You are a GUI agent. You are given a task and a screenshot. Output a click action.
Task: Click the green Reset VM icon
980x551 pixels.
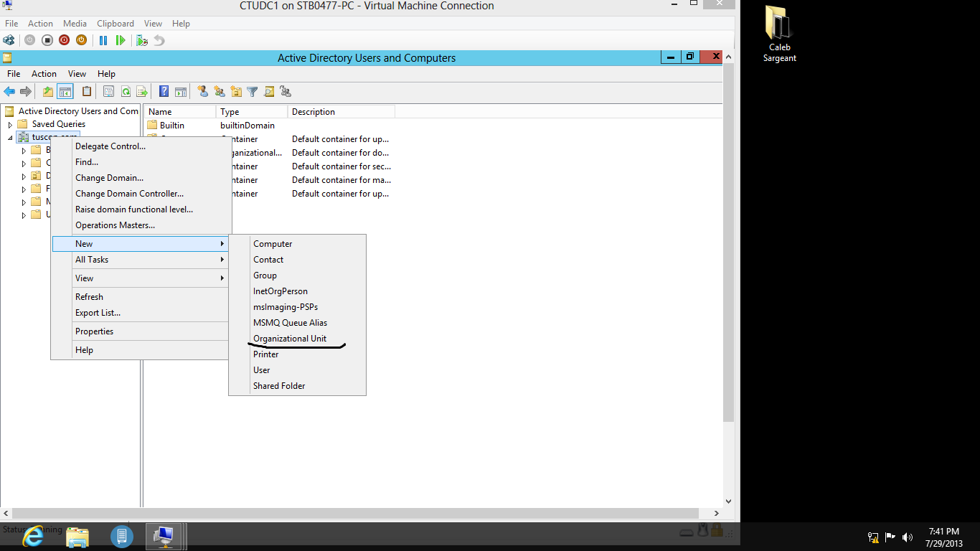[121, 40]
